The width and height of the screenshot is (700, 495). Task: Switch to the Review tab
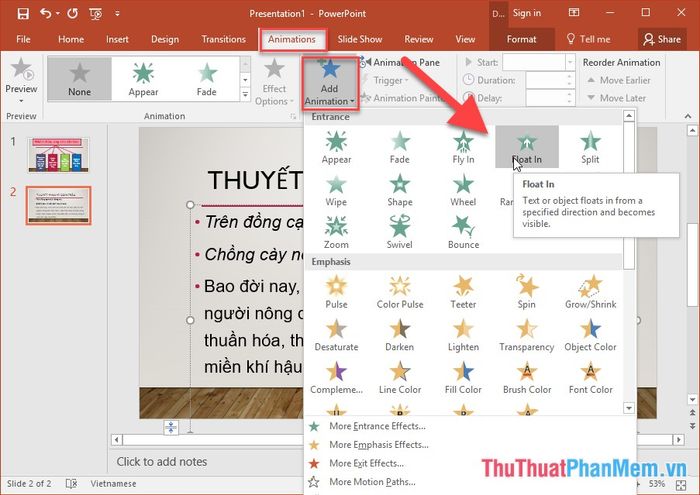click(x=419, y=39)
